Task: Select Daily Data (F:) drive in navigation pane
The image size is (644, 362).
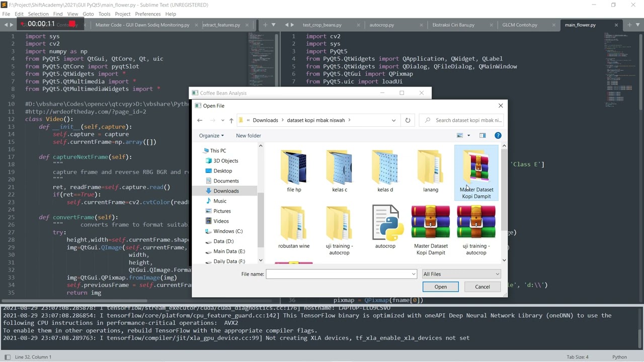Action: tap(229, 261)
